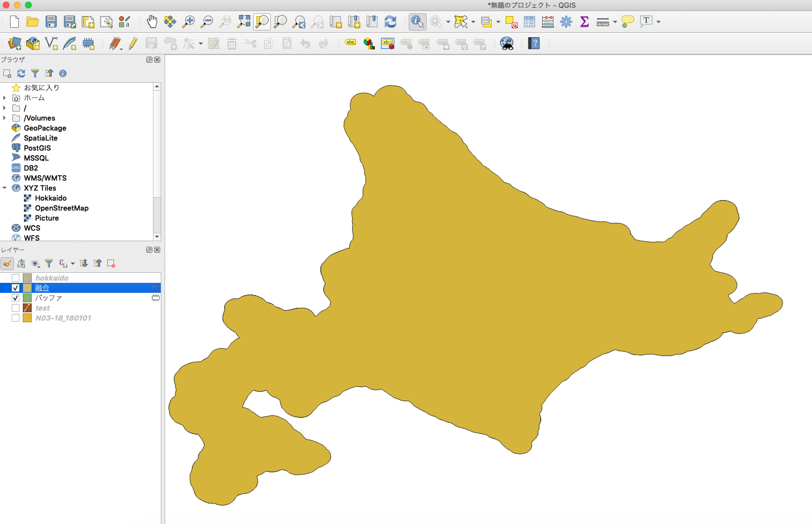Viewport: 812px width, 524px height.
Task: Select the Picture XYZ tile entry
Action: (47, 218)
